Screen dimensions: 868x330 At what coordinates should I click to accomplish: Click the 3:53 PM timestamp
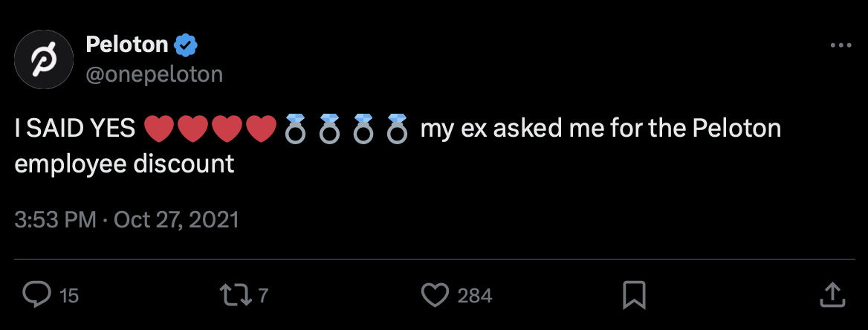tap(55, 220)
